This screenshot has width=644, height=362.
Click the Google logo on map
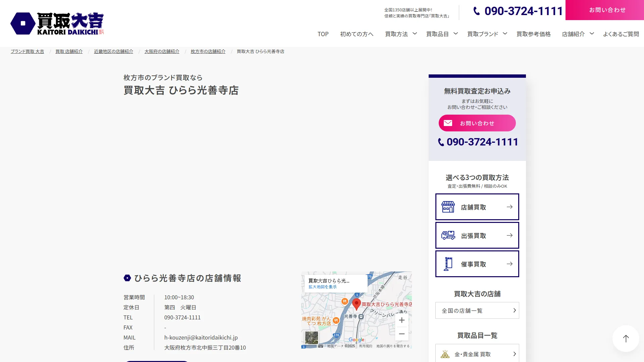tap(356, 340)
